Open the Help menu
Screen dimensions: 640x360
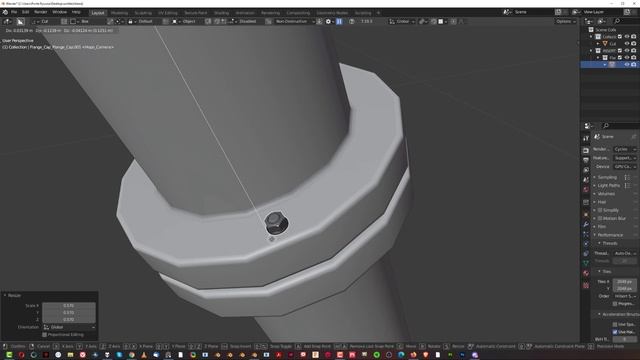tap(76, 12)
